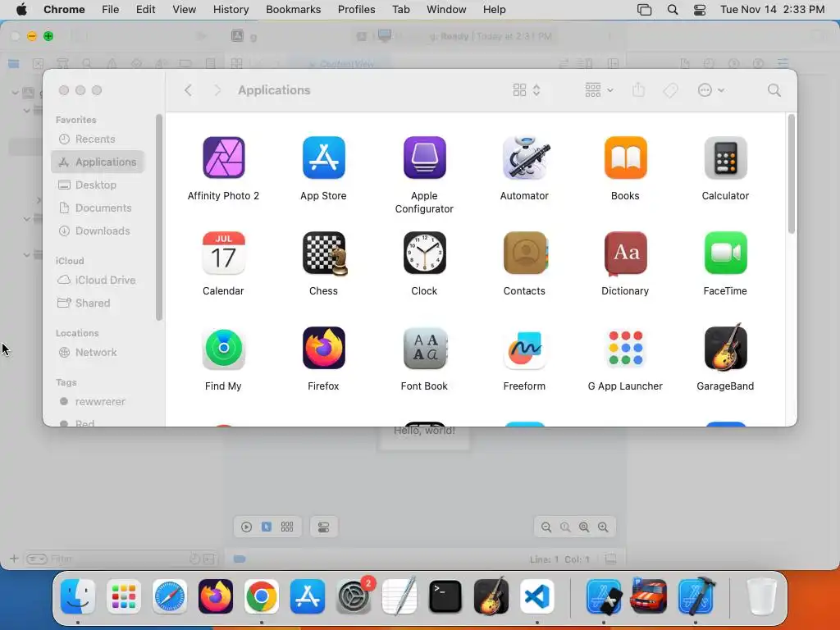Open the More actions ellipsis menu
840x630 pixels.
[711, 90]
